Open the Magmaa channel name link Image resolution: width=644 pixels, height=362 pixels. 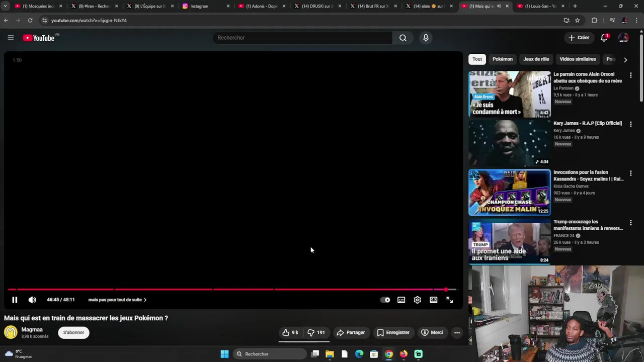32,329
